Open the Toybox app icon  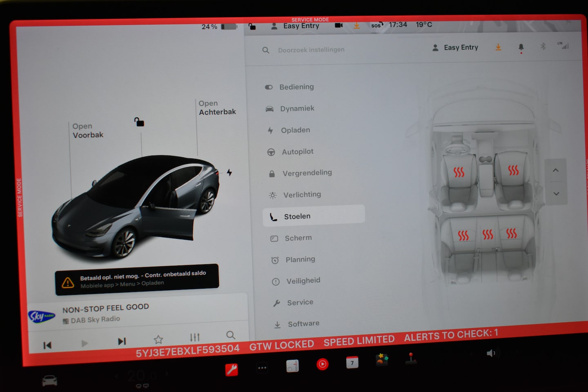coord(382,360)
